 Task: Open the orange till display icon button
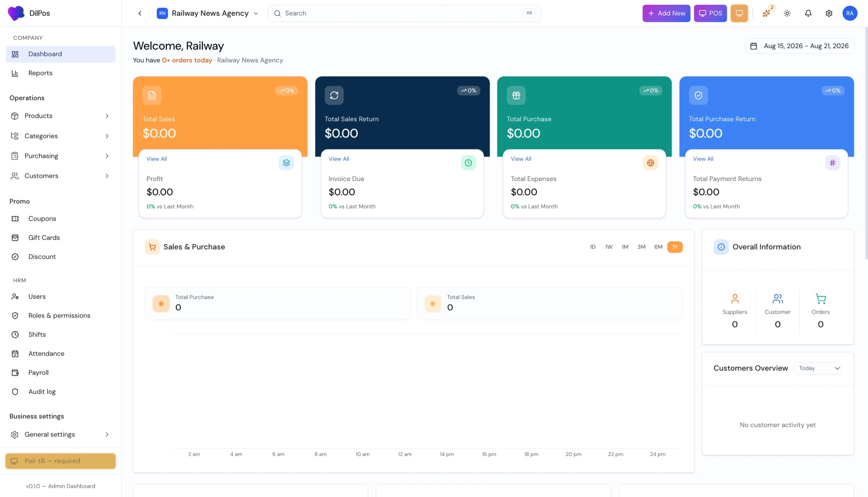(x=739, y=13)
